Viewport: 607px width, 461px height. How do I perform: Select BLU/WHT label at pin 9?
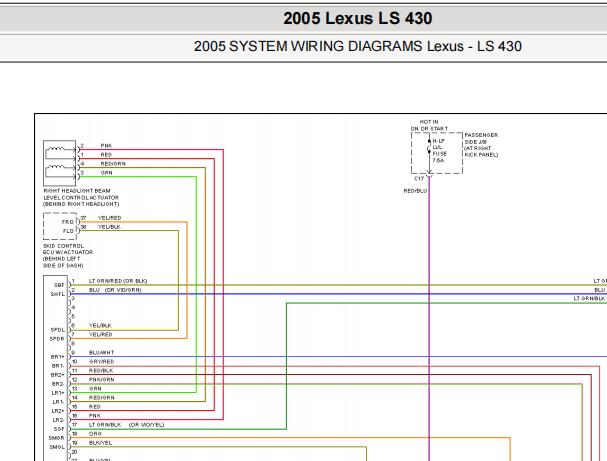click(101, 353)
